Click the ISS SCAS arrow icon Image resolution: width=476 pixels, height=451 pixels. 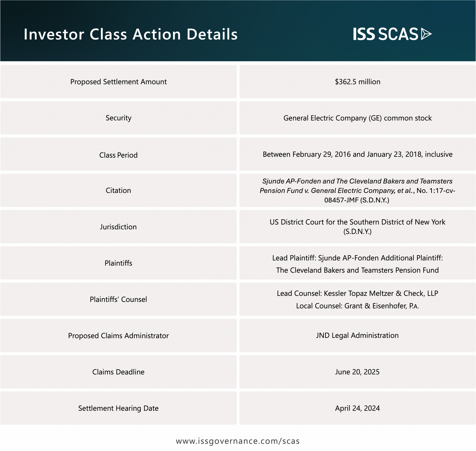pos(426,34)
